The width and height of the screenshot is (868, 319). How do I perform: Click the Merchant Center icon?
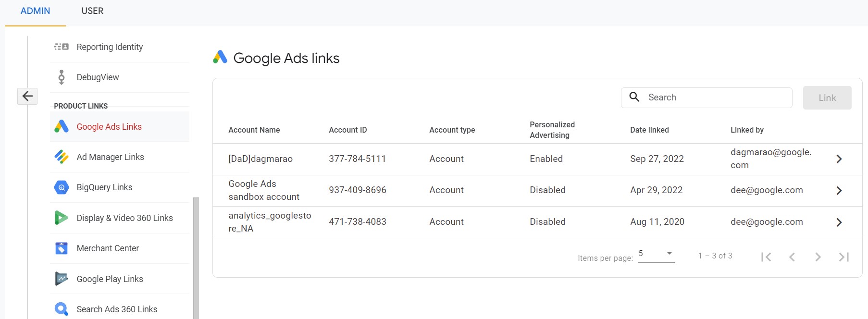tap(61, 248)
